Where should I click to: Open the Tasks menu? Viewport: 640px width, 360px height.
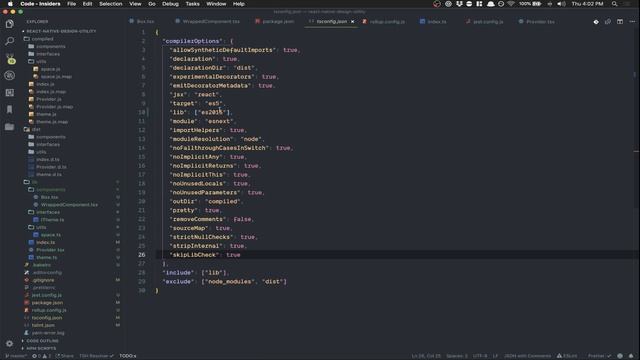click(192, 4)
